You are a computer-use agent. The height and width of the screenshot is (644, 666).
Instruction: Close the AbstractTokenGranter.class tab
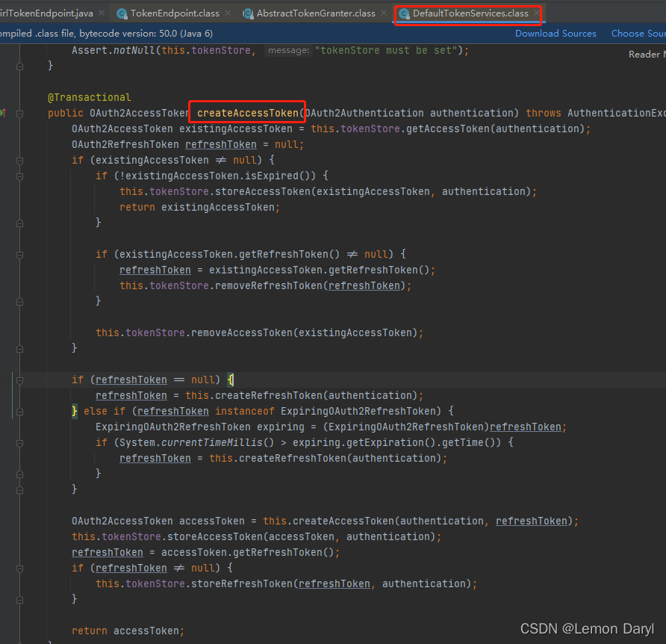(x=384, y=13)
